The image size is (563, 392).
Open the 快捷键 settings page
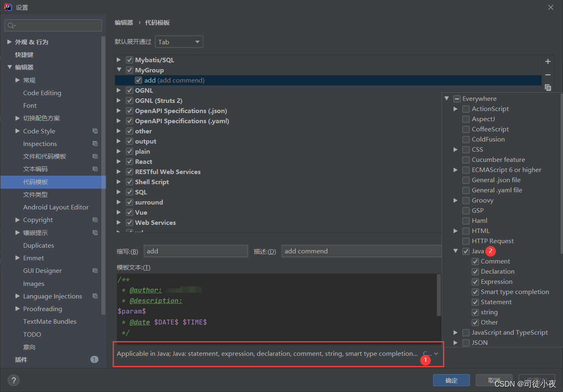(24, 54)
